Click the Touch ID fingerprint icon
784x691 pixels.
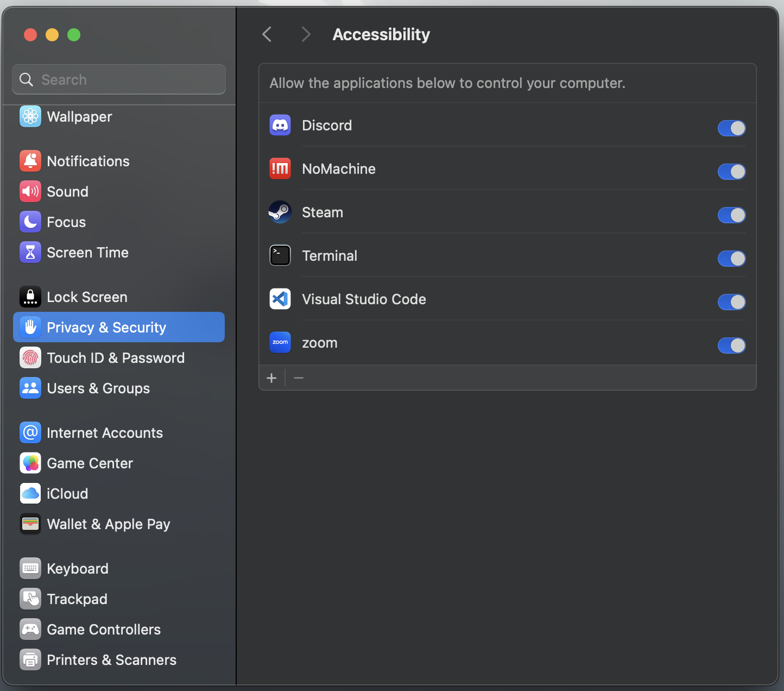(x=30, y=357)
